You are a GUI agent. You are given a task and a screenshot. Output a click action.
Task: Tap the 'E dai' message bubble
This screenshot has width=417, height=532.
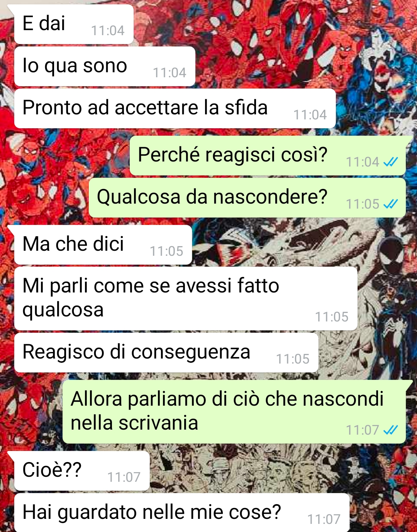[73, 24]
